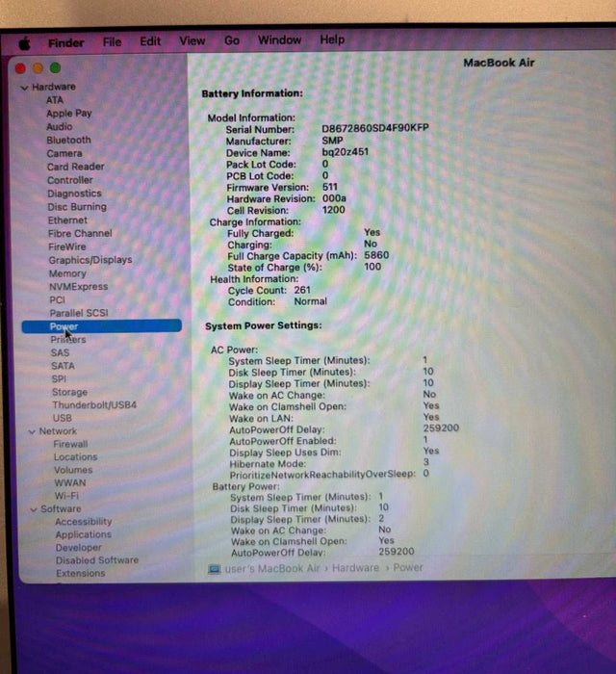Open the File menu

(x=112, y=42)
